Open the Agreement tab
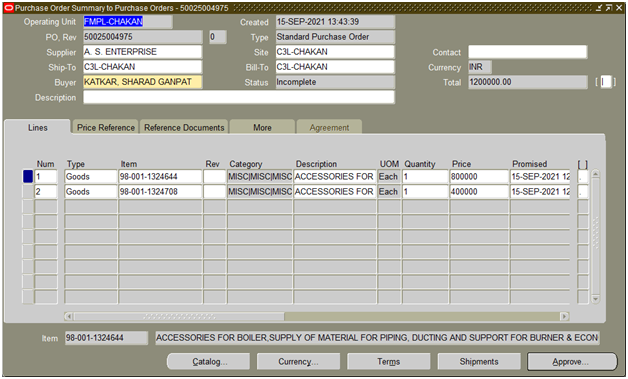The height and width of the screenshot is (379, 628). [x=329, y=127]
